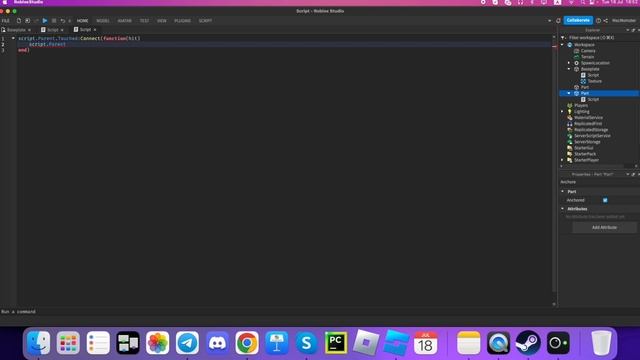Click the blue Play button in the toolbar

45,20
